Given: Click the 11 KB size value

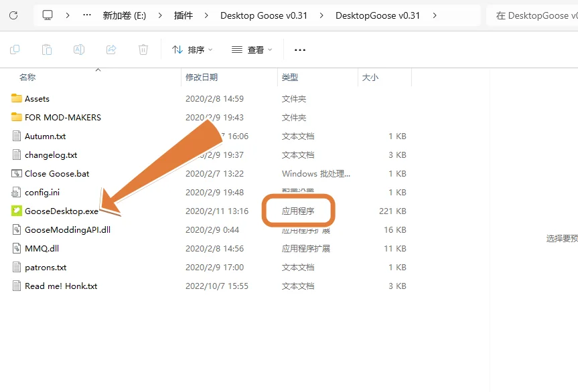Looking at the screenshot, I should [x=394, y=249].
